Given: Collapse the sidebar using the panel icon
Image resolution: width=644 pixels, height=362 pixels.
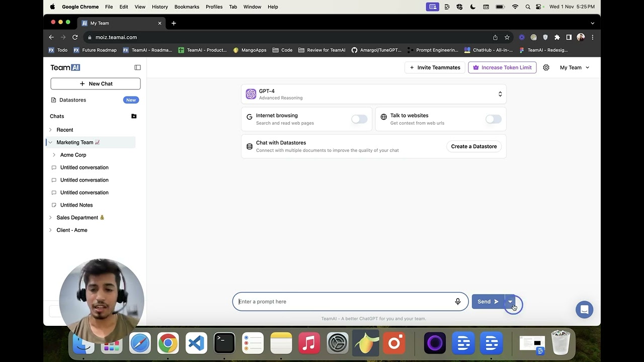Looking at the screenshot, I should 137,67.
